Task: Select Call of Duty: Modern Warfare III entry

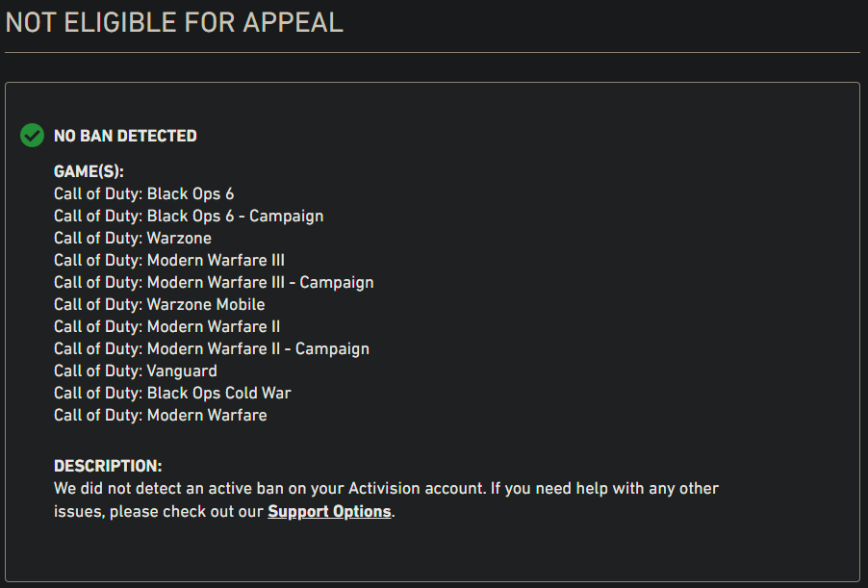Action: tap(169, 260)
